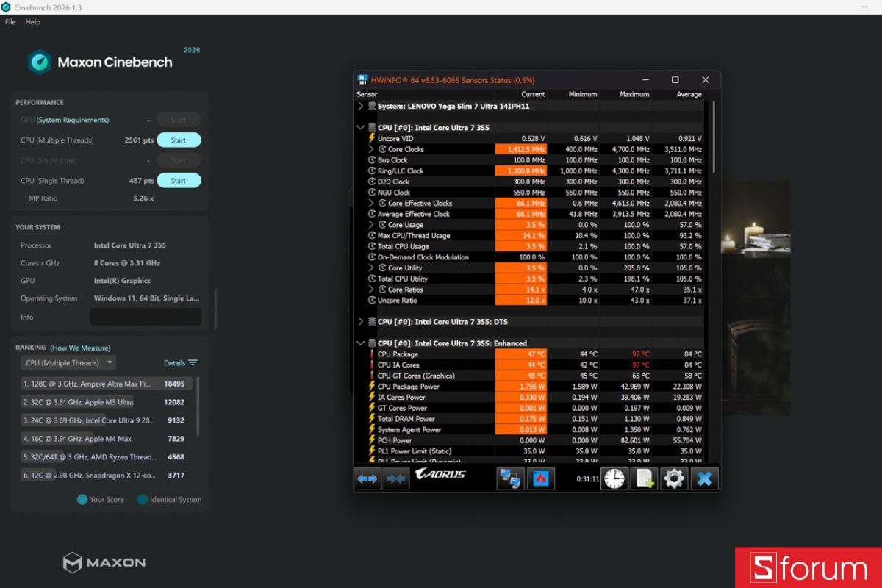Click Cinebench ranking list scrollbar
Image resolution: width=882 pixels, height=588 pixels.
[x=198, y=406]
